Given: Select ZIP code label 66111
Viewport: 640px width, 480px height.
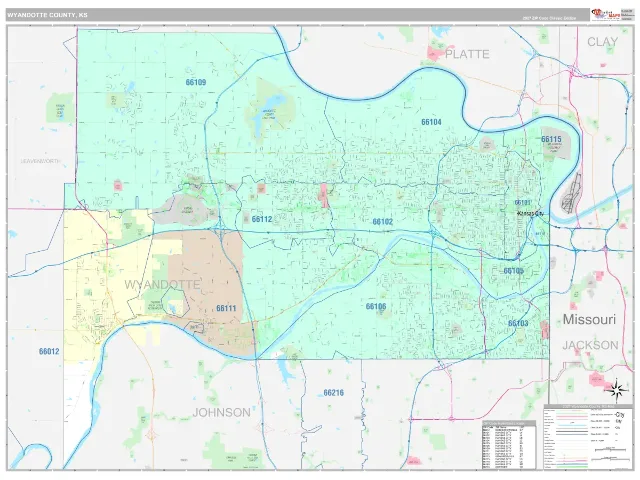Looking at the screenshot, I should 226,308.
